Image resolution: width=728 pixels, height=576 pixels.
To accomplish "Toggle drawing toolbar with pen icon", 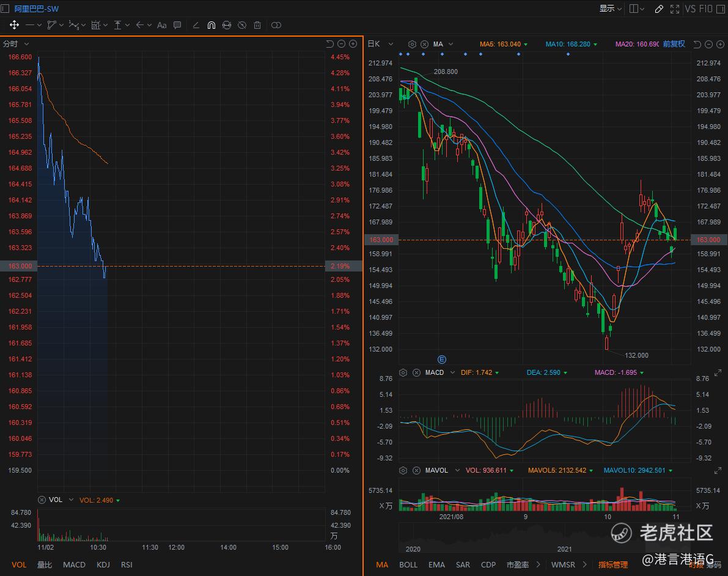I will [x=659, y=9].
